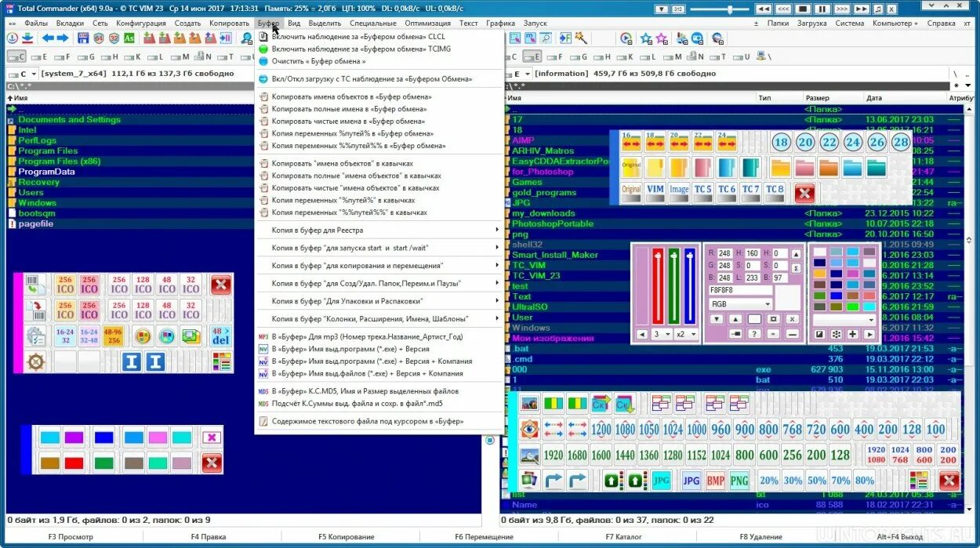
Task: Open the 'Выделить' menu
Action: (325, 24)
